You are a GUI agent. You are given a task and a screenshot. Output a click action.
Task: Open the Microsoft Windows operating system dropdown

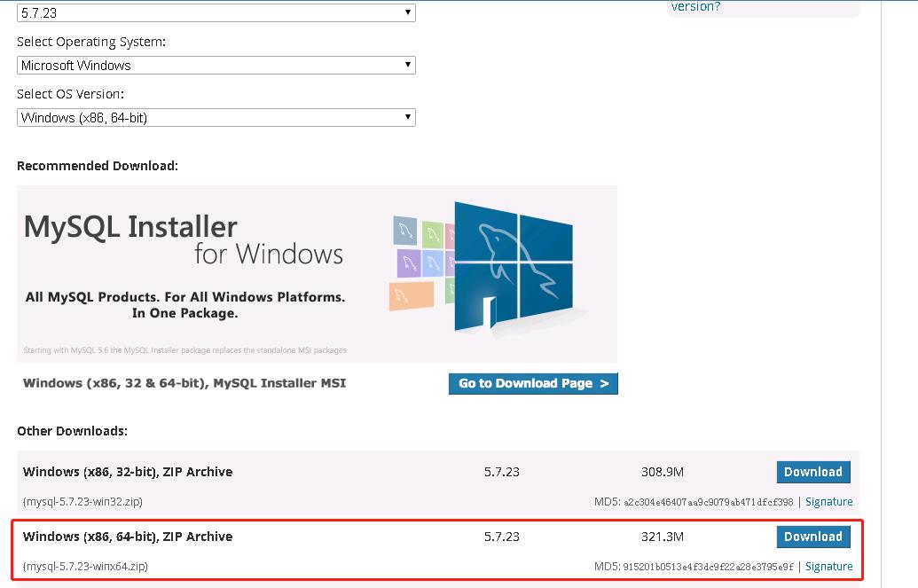click(x=216, y=65)
